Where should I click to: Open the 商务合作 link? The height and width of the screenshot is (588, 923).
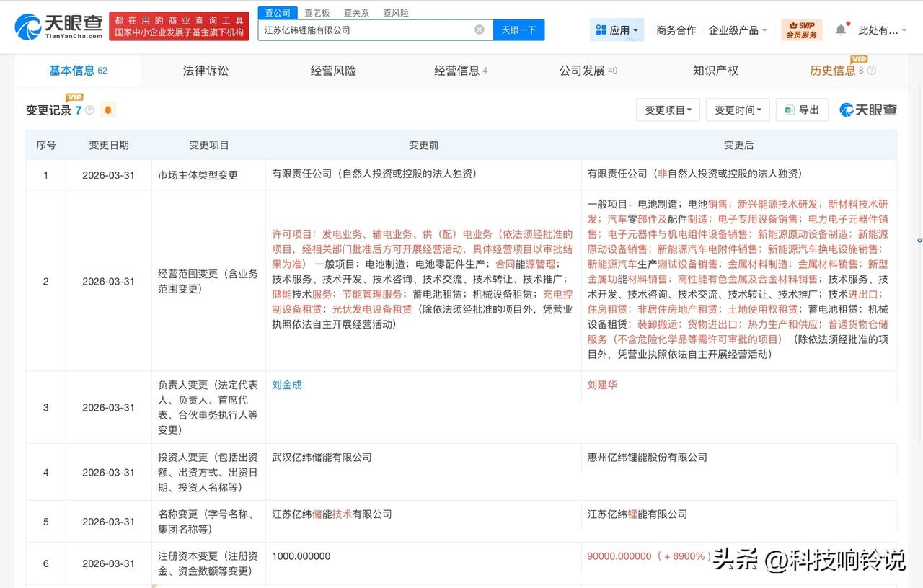676,30
